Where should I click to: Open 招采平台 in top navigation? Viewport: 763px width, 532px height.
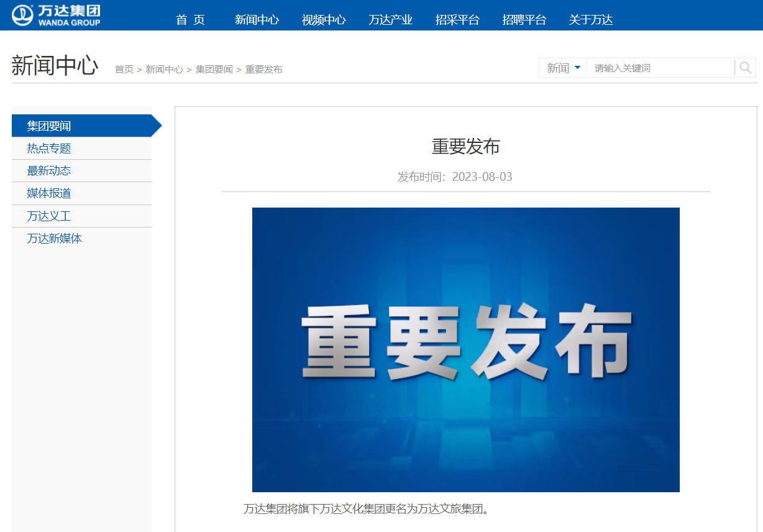[x=457, y=20]
